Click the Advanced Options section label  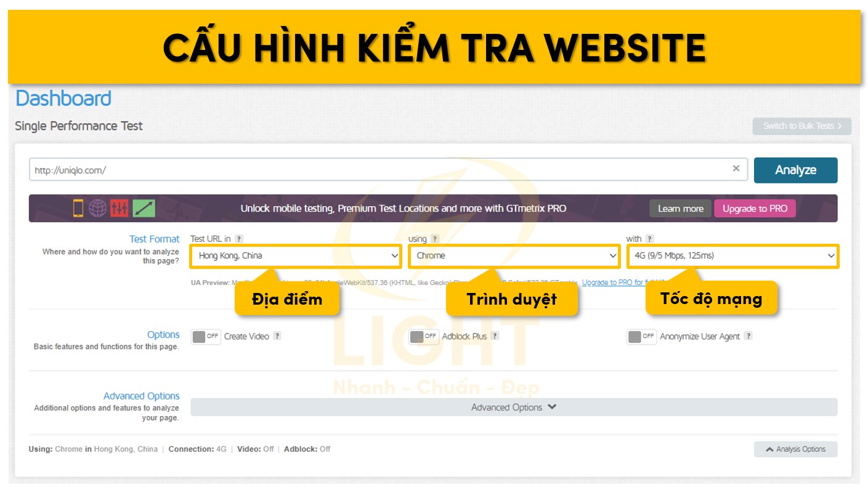click(x=142, y=396)
